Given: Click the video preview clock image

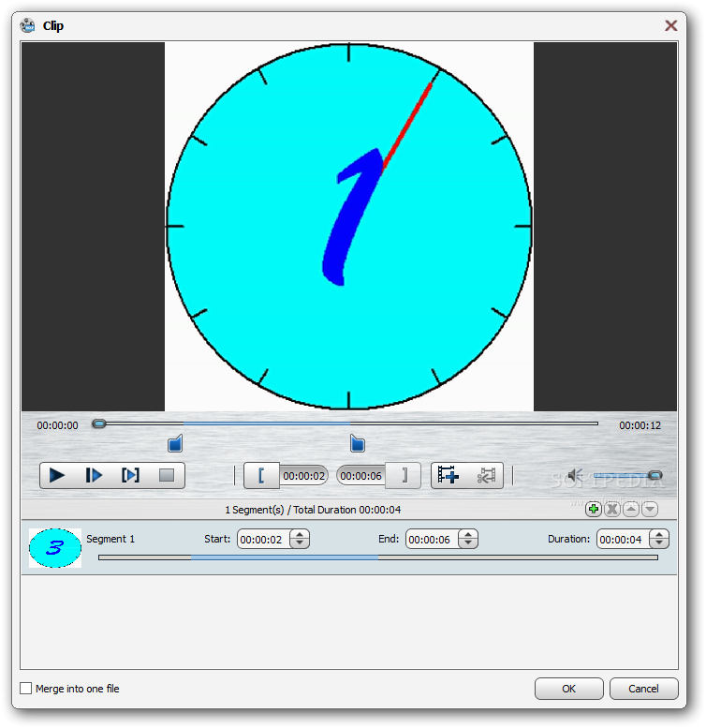Looking at the screenshot, I should [x=349, y=227].
